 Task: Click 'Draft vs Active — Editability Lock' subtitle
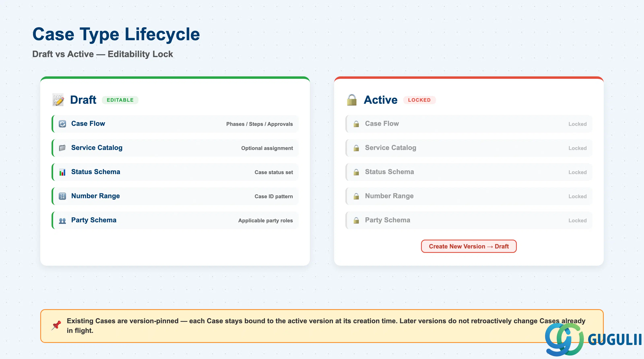click(102, 54)
